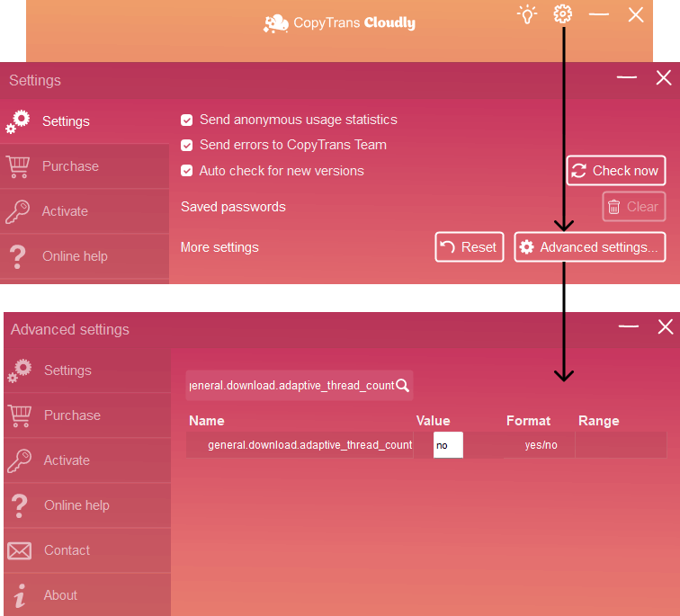Image resolution: width=680 pixels, height=616 pixels.
Task: Select the Settings tab in Settings window
Action: (85, 121)
